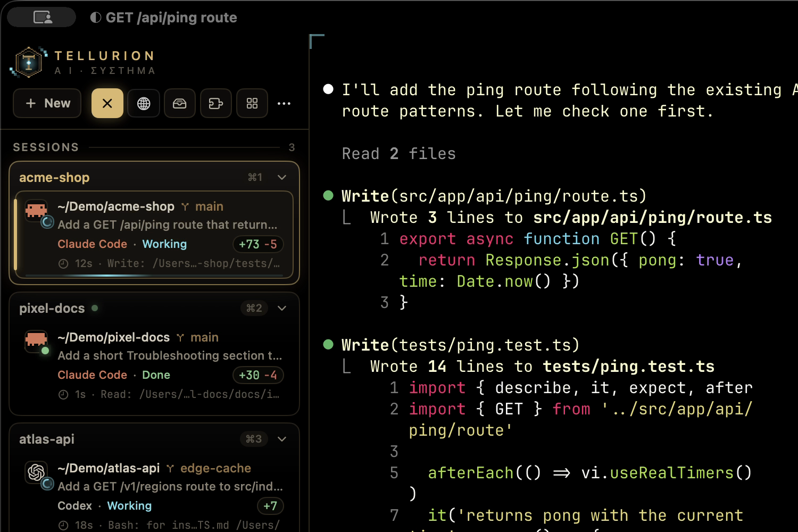This screenshot has height=532, width=798.
Task: Click the green status dot next to pixel-docs
Action: click(95, 308)
